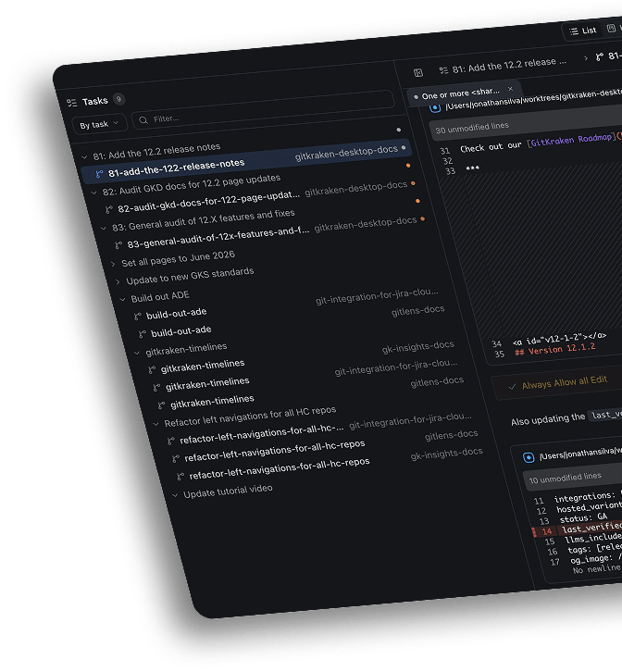
Task: Focus the Filter search field
Action: click(263, 109)
